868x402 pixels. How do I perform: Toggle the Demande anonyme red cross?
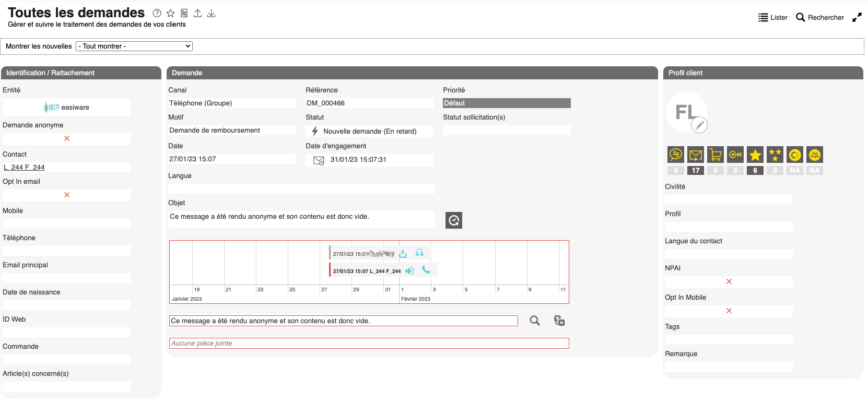(x=67, y=139)
